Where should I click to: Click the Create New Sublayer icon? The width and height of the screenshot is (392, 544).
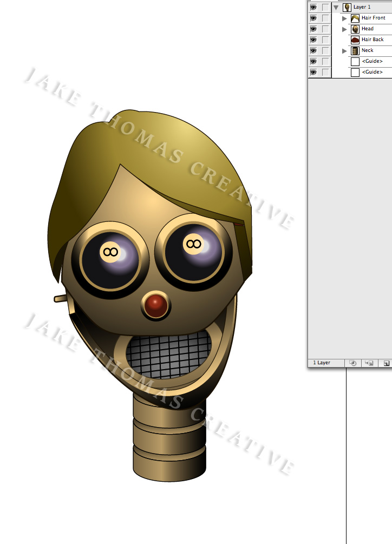[x=369, y=363]
